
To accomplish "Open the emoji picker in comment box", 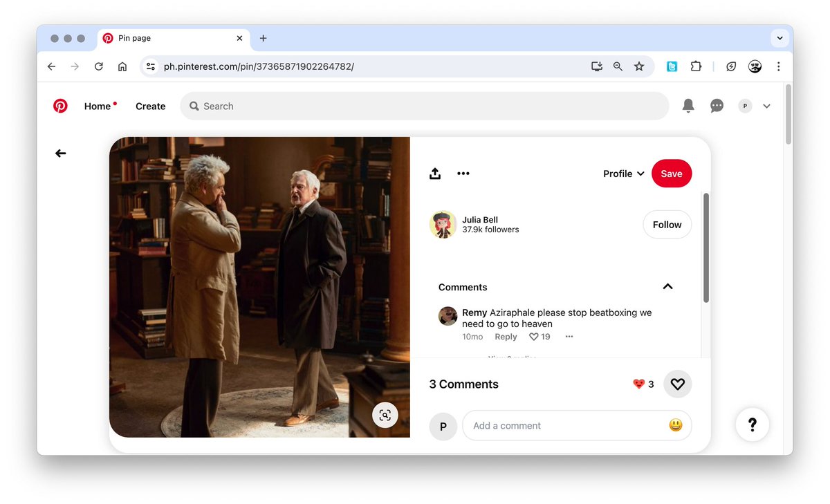I will tap(676, 426).
